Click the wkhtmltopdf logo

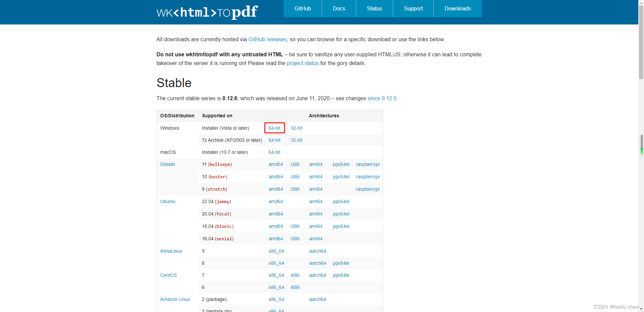[x=207, y=12]
